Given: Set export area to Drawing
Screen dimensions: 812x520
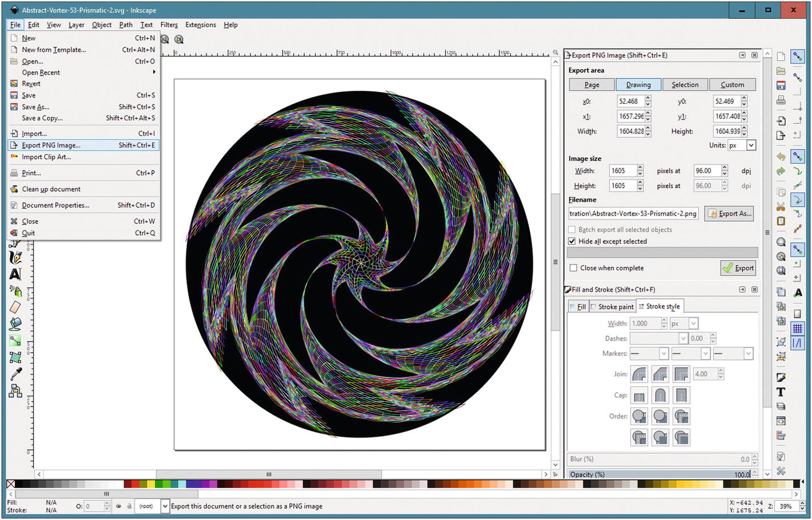Looking at the screenshot, I should [638, 84].
